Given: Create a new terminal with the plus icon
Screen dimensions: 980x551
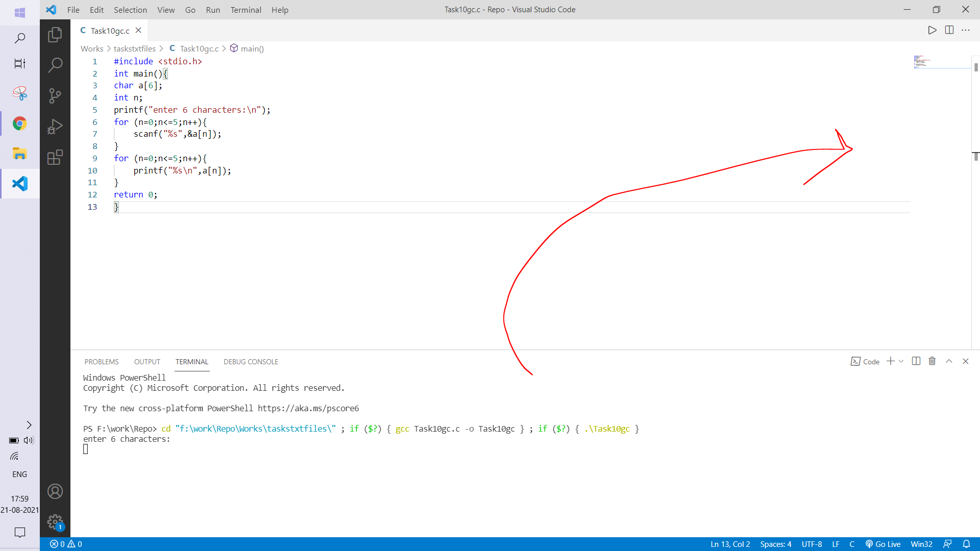Looking at the screenshot, I should [x=890, y=361].
